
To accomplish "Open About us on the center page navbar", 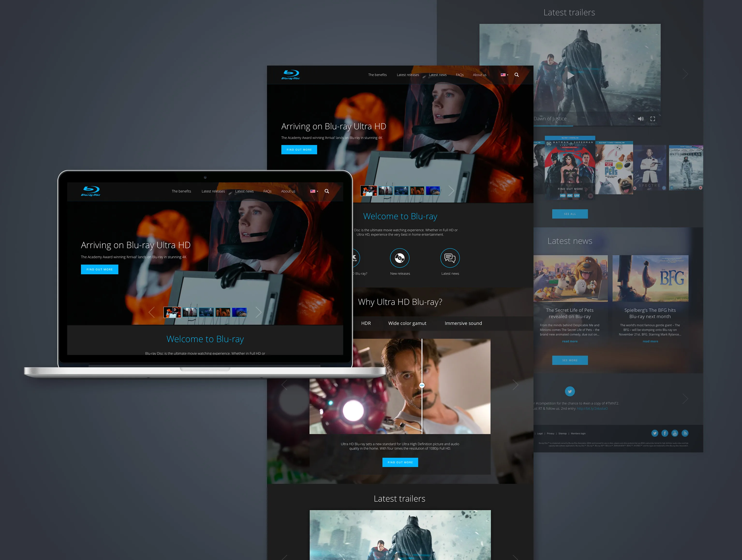I will (x=480, y=75).
